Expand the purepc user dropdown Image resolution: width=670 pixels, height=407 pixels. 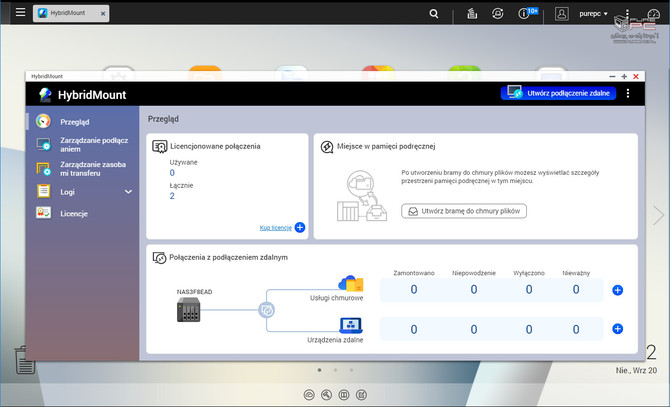[593, 14]
